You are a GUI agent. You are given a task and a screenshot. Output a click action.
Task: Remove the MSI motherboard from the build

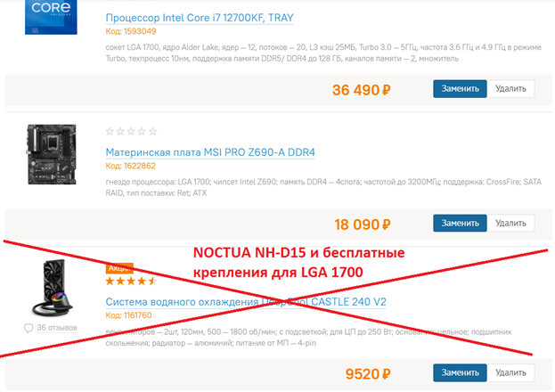(511, 223)
